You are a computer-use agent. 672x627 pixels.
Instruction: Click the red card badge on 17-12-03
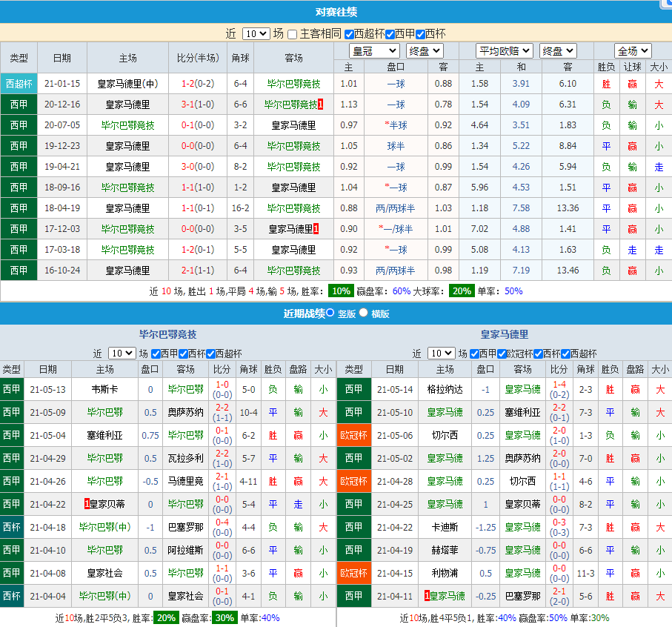click(x=316, y=229)
